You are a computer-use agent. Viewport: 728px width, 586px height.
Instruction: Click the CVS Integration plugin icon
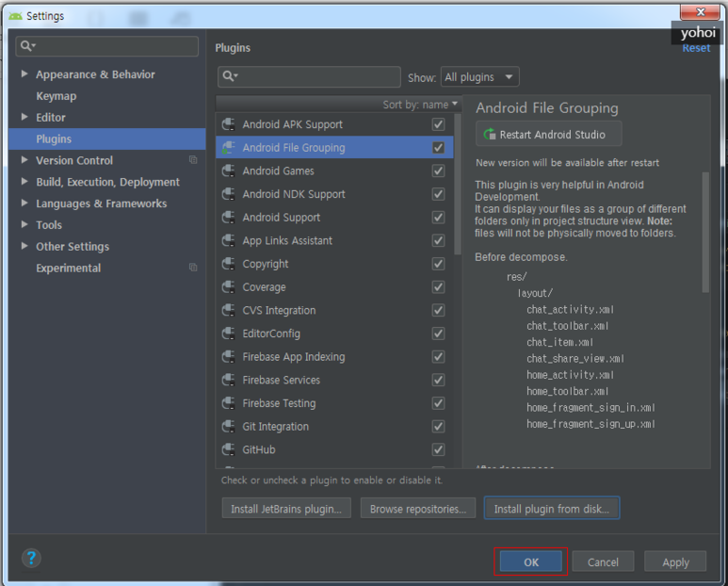[x=228, y=310]
